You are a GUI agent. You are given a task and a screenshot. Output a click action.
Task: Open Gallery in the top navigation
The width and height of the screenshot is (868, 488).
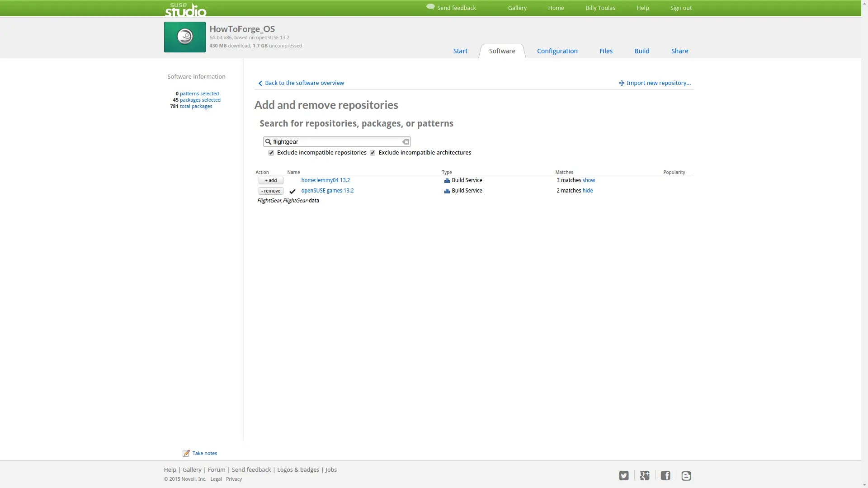[x=517, y=8]
